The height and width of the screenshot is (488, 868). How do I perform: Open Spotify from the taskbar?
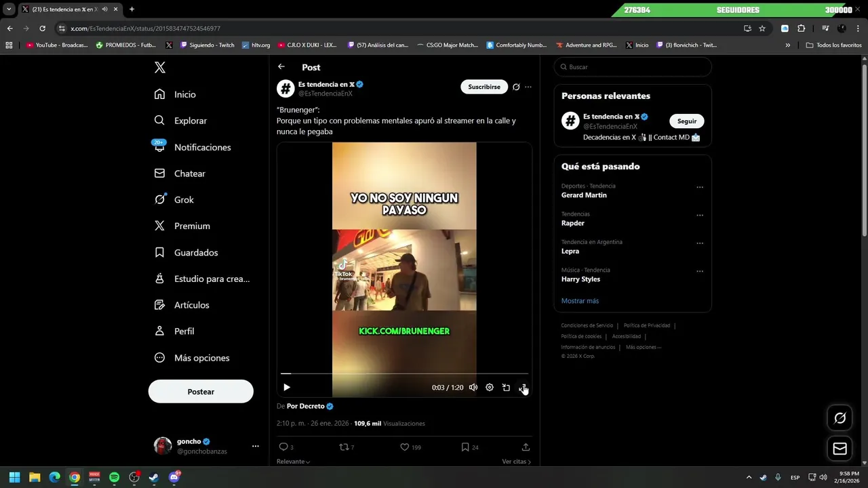(x=114, y=477)
